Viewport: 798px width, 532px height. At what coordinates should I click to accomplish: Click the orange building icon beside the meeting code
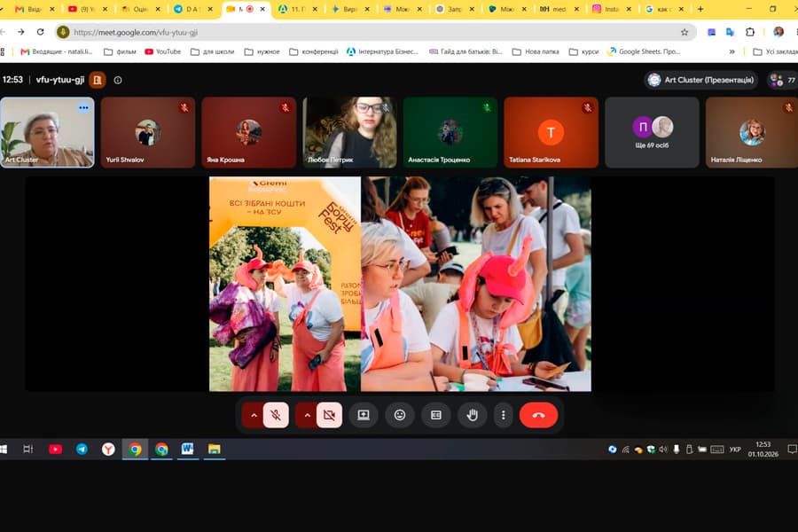[x=98, y=80]
